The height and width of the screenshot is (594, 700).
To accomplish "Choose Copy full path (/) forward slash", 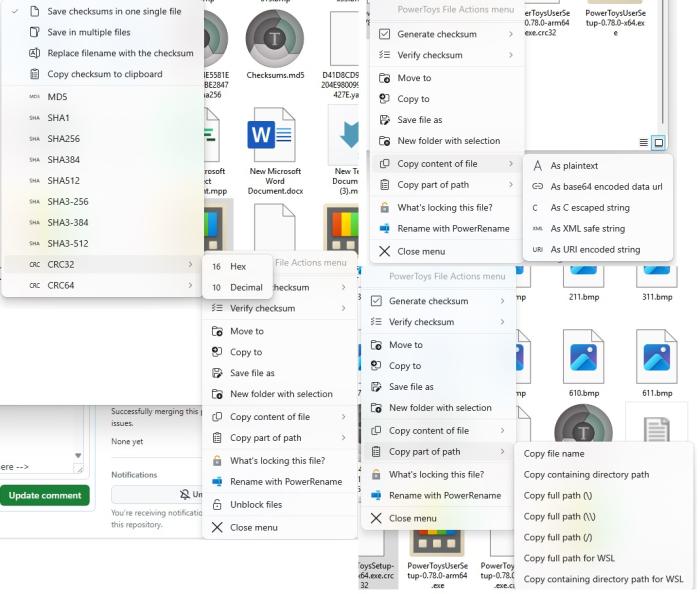I will (558, 538).
